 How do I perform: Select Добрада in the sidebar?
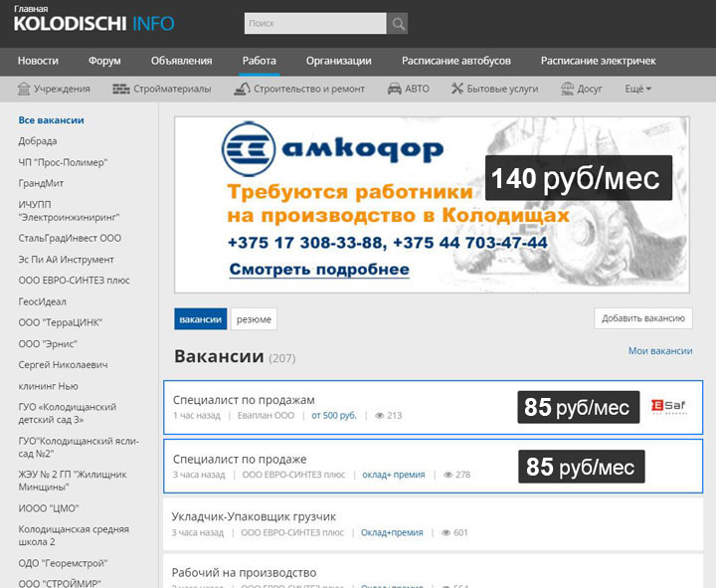pyautogui.click(x=38, y=141)
